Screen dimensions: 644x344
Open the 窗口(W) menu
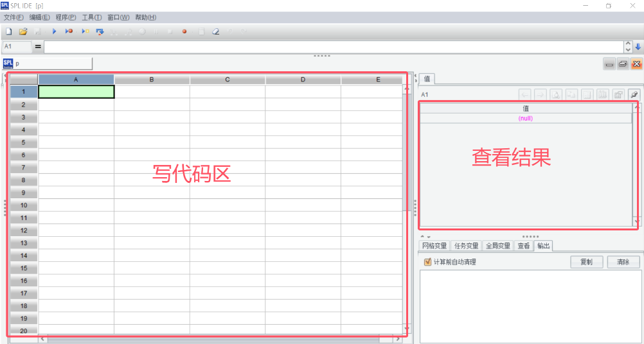[118, 17]
